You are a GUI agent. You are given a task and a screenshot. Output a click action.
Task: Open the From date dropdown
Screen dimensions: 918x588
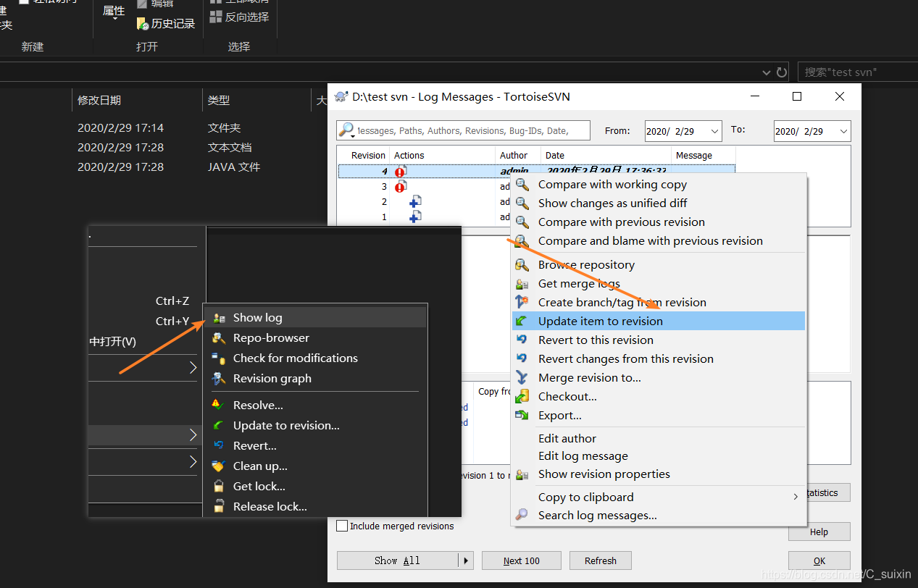(714, 131)
